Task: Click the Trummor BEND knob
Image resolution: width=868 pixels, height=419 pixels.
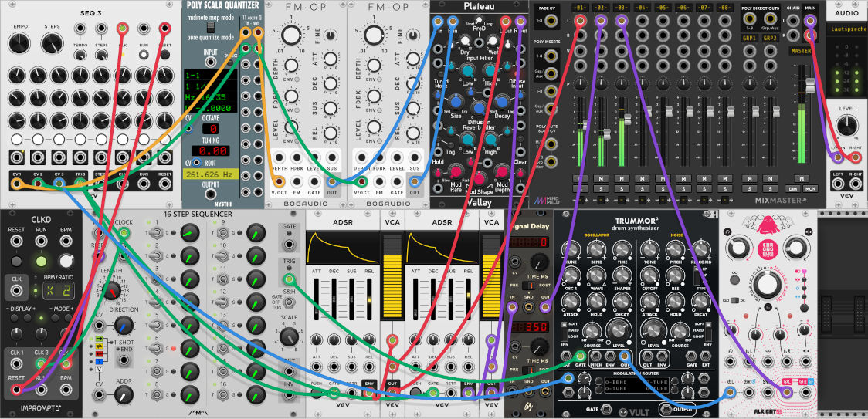Action: pos(597,250)
